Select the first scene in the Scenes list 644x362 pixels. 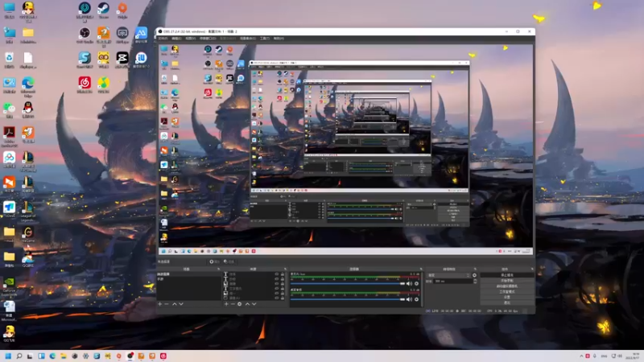pyautogui.click(x=189, y=274)
